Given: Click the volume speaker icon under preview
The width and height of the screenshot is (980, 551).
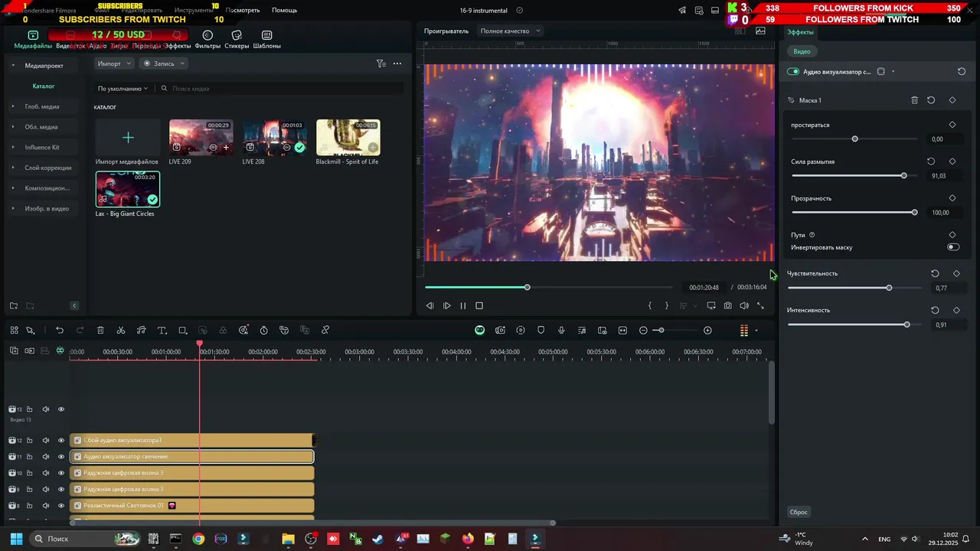Looking at the screenshot, I should click(x=744, y=306).
